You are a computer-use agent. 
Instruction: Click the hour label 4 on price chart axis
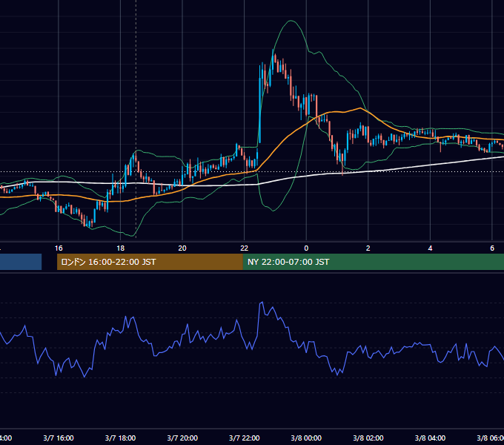(430, 248)
